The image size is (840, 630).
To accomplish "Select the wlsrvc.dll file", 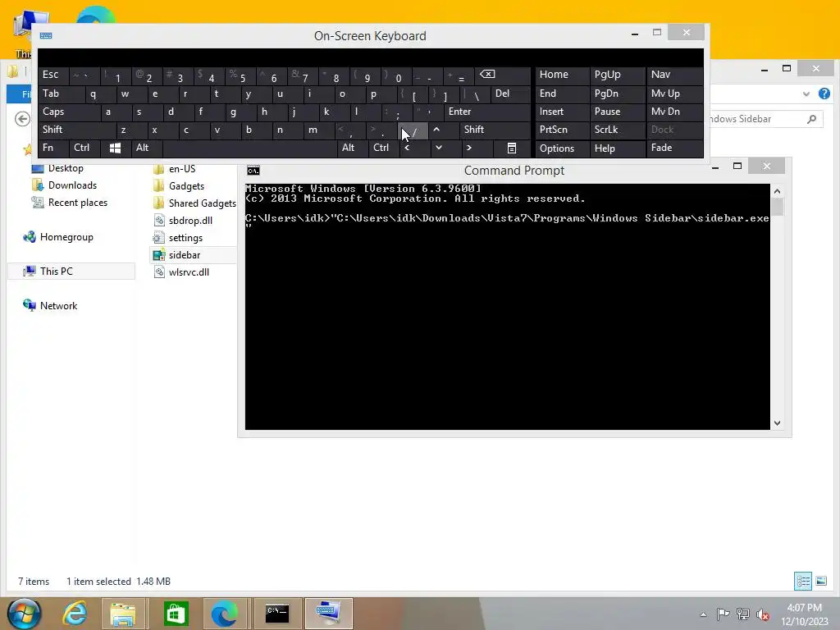I will [x=189, y=272].
